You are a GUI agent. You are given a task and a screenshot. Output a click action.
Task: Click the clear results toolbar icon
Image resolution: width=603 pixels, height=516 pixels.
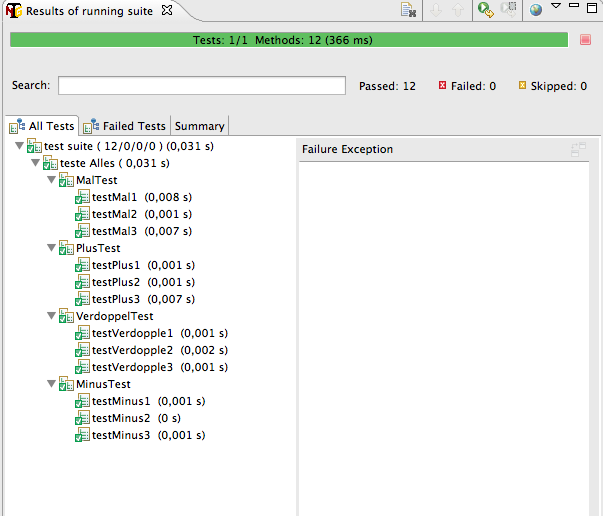point(408,10)
